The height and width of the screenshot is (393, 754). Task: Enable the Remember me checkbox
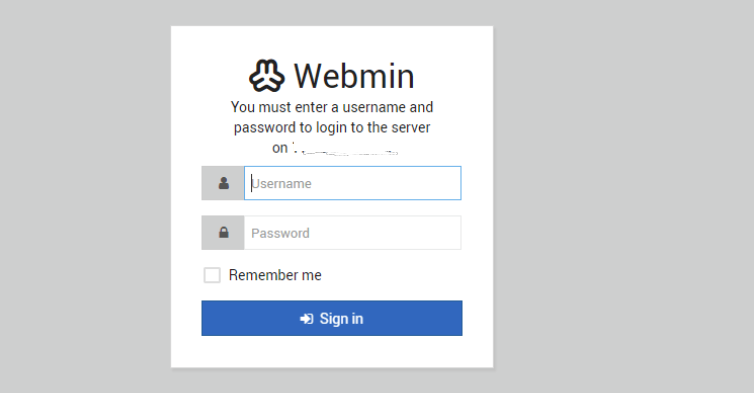pos(212,275)
